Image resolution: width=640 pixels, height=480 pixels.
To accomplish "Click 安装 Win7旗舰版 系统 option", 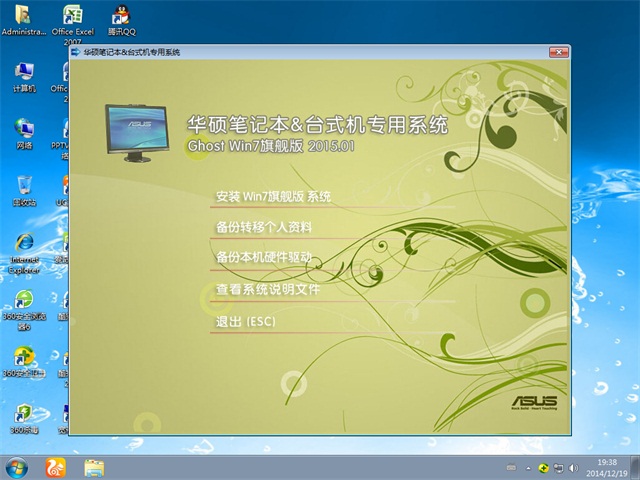I will [x=273, y=196].
